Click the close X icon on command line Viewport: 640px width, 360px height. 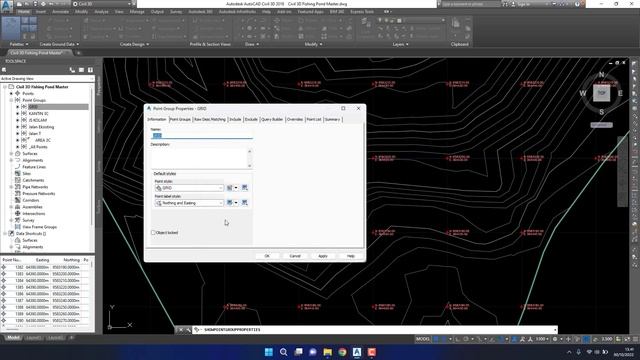[181, 329]
